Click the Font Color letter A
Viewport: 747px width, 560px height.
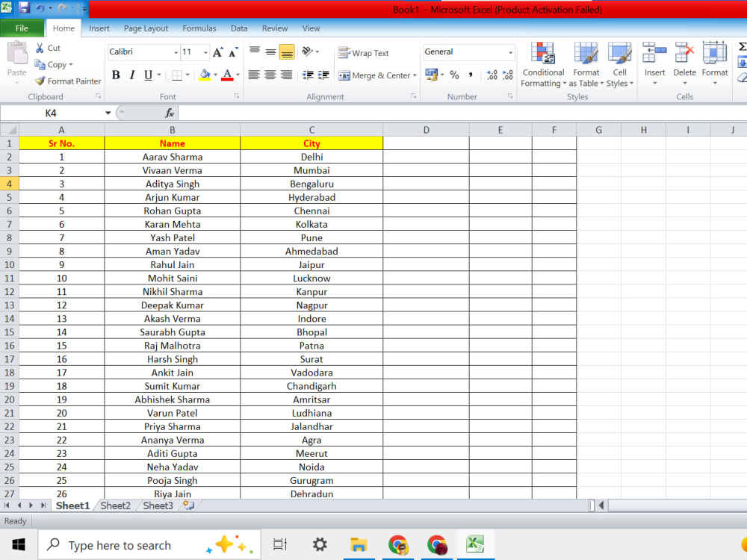227,75
